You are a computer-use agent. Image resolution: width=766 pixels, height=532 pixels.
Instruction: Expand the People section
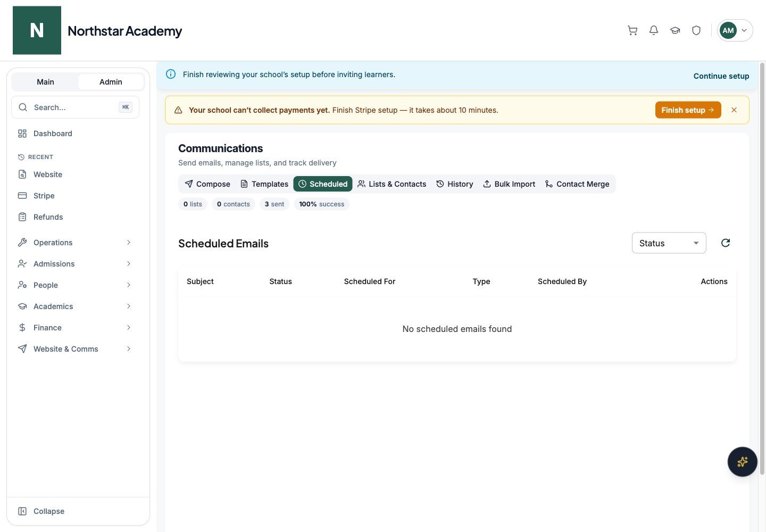coord(75,285)
